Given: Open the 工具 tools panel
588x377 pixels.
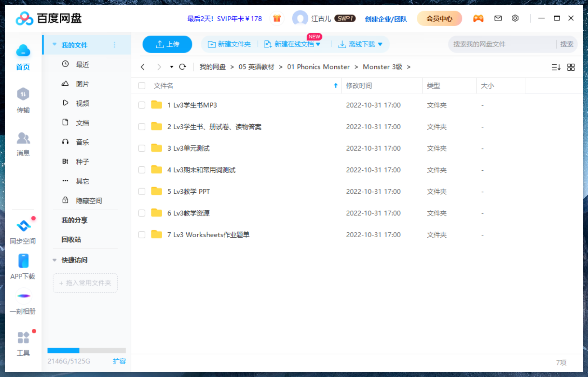Looking at the screenshot, I should 23,341.
